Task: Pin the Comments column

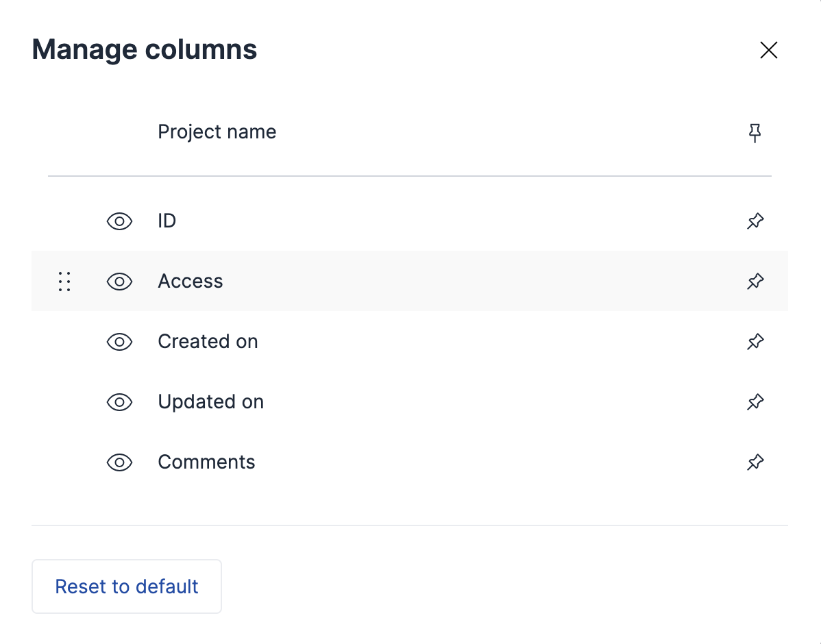Action: (x=755, y=462)
